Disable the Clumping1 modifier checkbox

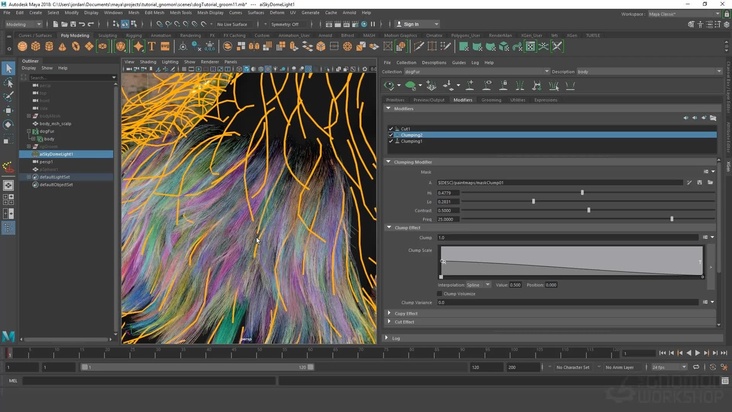[391, 141]
